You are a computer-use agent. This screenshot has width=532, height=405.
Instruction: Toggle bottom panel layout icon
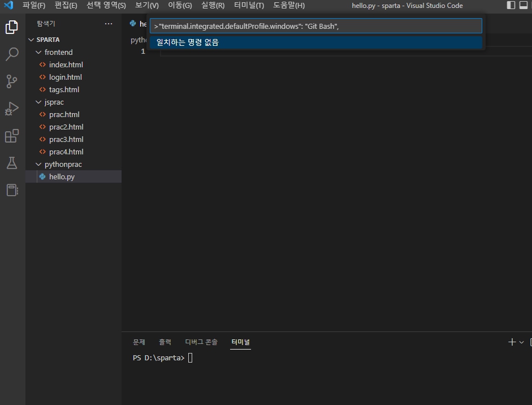[x=524, y=5]
